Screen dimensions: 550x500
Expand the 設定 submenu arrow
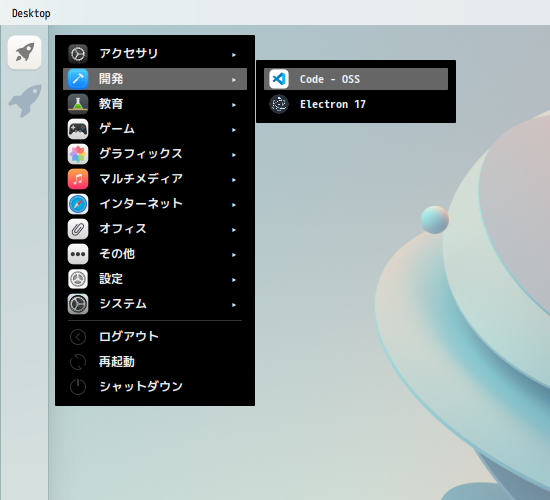tap(234, 280)
